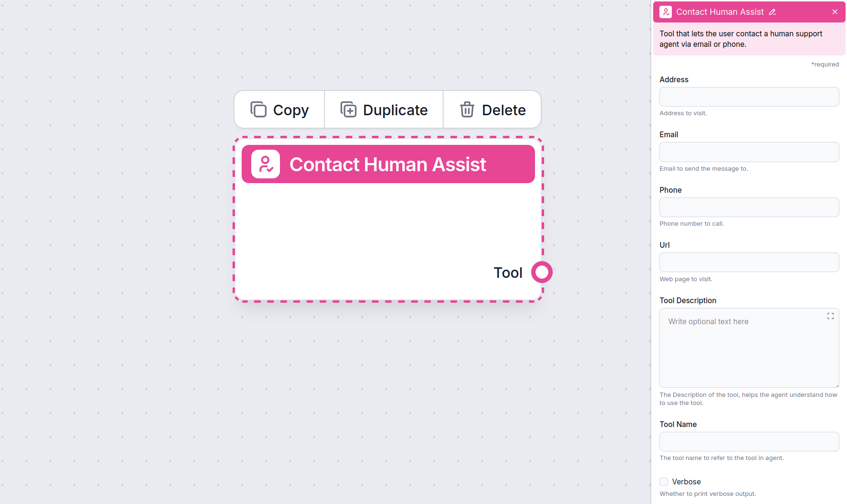The height and width of the screenshot is (504, 847).
Task: Click the Copy button
Action: (279, 110)
